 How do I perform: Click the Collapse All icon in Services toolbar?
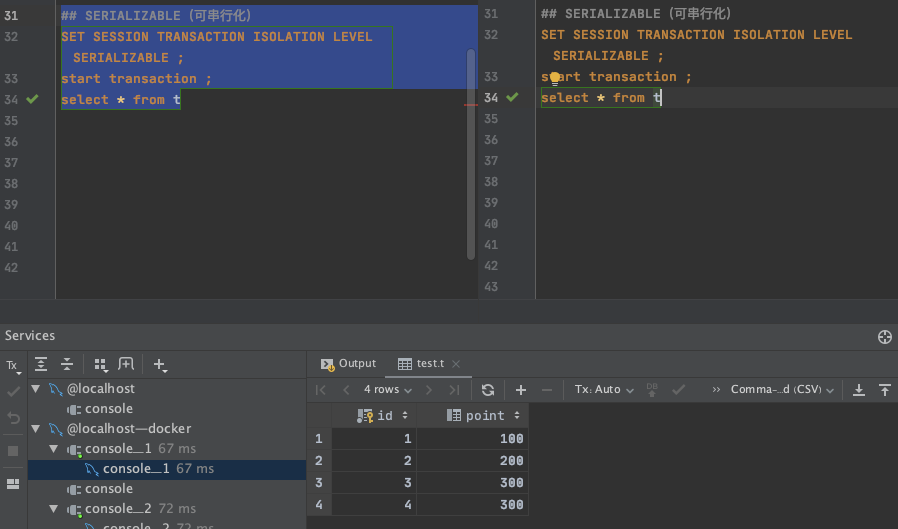tap(67, 364)
